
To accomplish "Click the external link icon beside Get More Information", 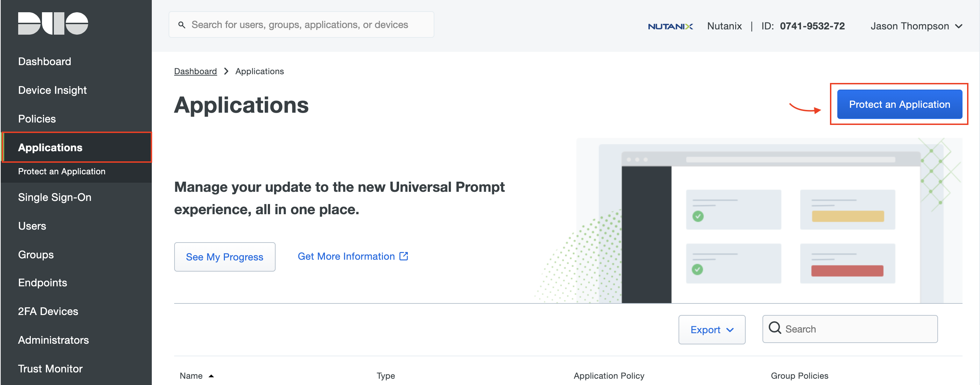I will pyautogui.click(x=404, y=256).
